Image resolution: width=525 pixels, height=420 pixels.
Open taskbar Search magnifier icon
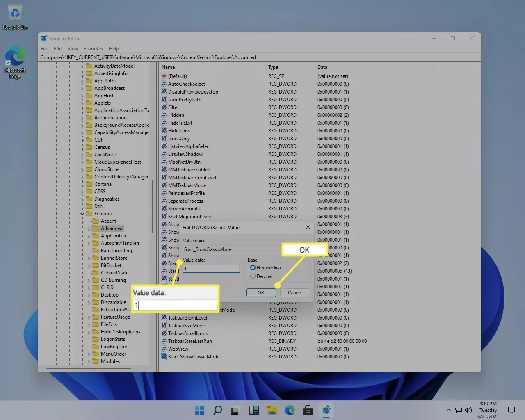click(x=218, y=410)
